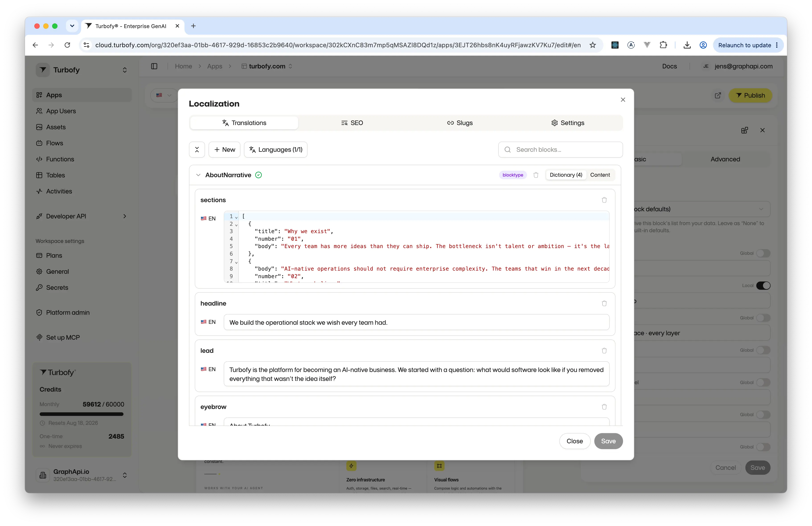
Task: Open App Users in sidebar
Action: (82, 111)
